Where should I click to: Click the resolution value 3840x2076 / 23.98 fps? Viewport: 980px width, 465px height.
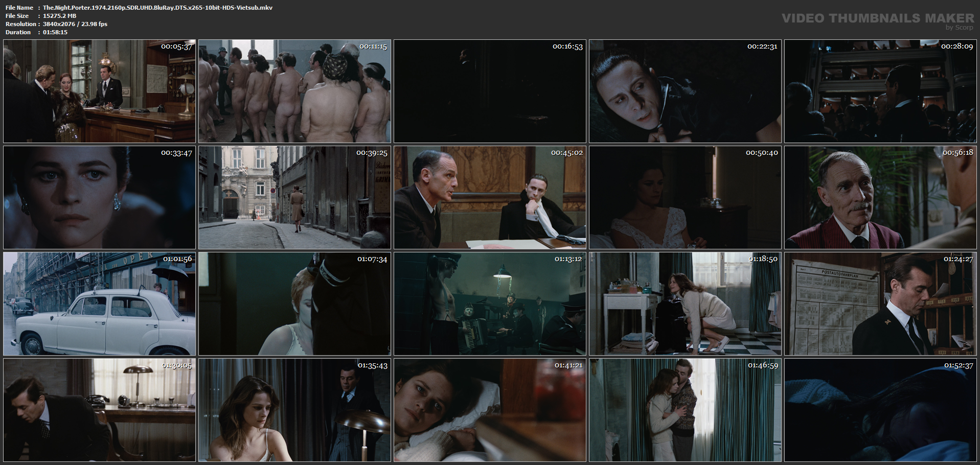click(75, 24)
